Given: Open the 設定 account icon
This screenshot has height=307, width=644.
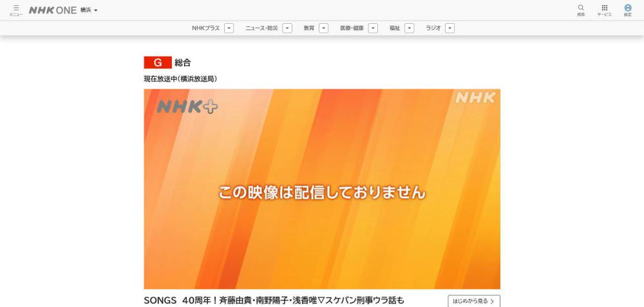Looking at the screenshot, I should point(627,10).
